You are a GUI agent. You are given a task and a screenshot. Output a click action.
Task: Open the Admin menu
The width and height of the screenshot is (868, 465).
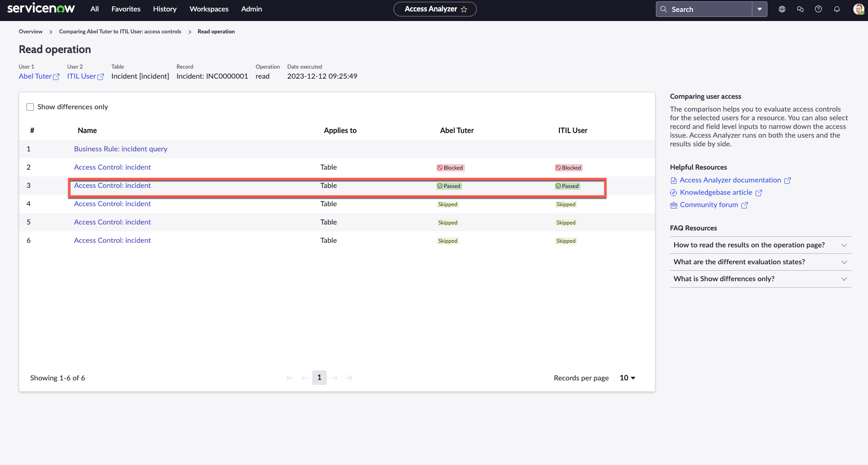click(252, 9)
